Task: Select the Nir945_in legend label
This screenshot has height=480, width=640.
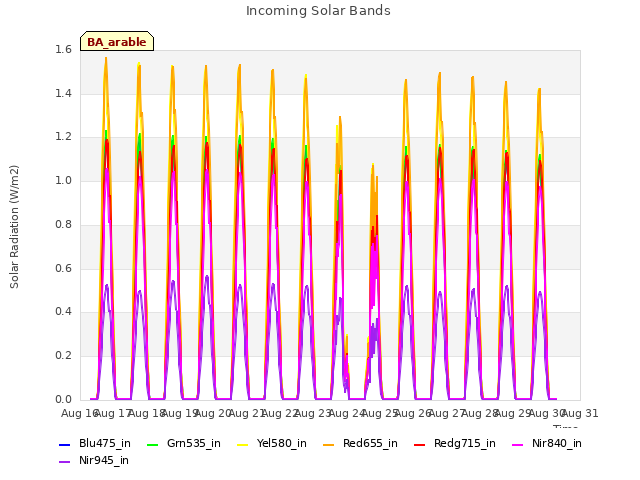Action: click(104, 460)
